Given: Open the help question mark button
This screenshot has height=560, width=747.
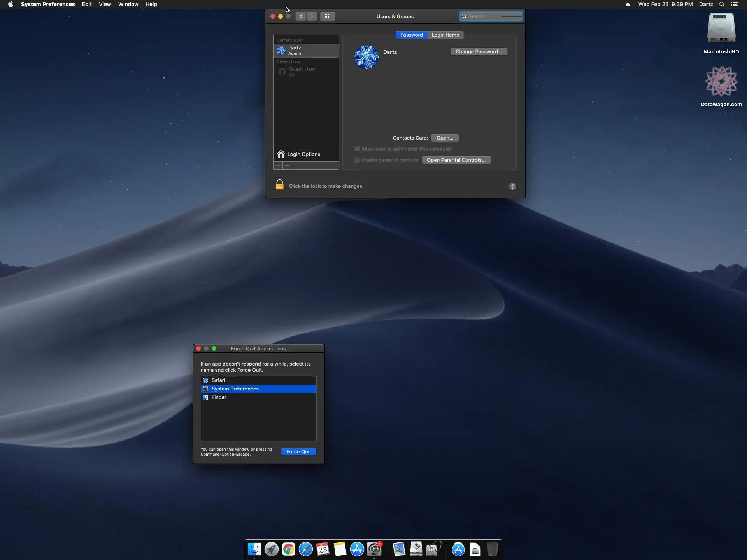Looking at the screenshot, I should (512, 186).
